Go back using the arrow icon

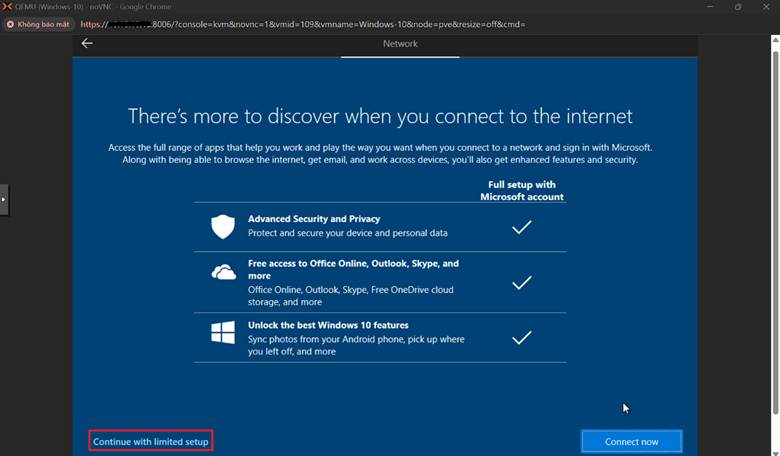click(87, 43)
